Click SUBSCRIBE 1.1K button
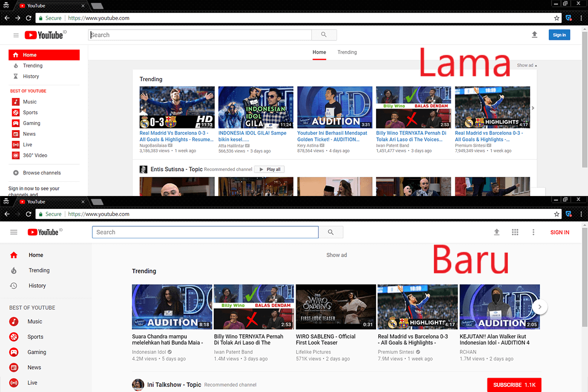 (514, 385)
